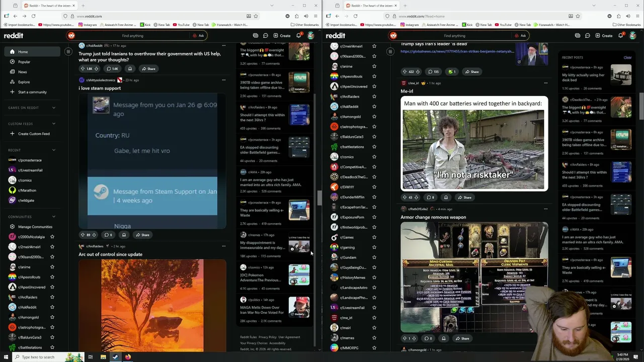Click reddit logo in left window
644x362 pixels.
pyautogui.click(x=14, y=36)
